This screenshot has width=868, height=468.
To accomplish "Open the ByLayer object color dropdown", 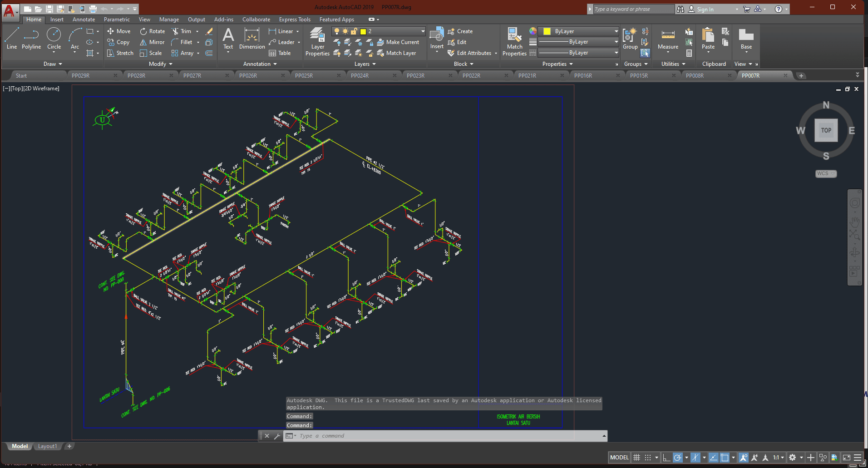I will pos(616,31).
